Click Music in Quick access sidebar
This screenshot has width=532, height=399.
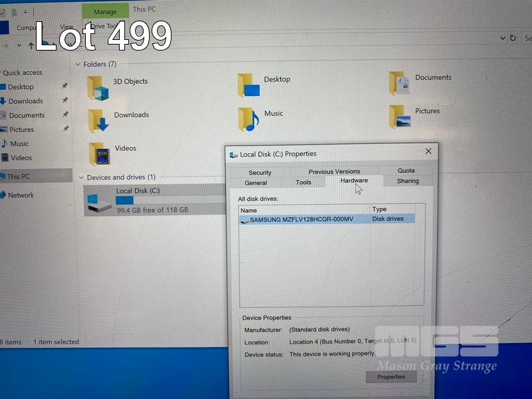[x=19, y=144]
